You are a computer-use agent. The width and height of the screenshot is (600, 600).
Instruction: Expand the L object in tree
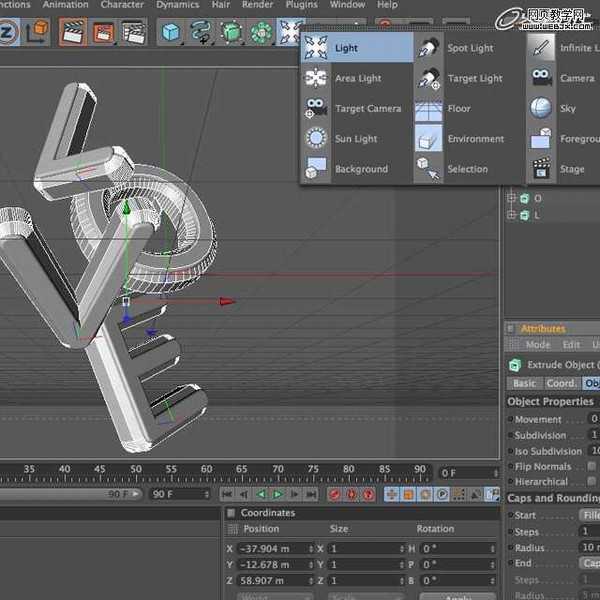click(x=513, y=215)
